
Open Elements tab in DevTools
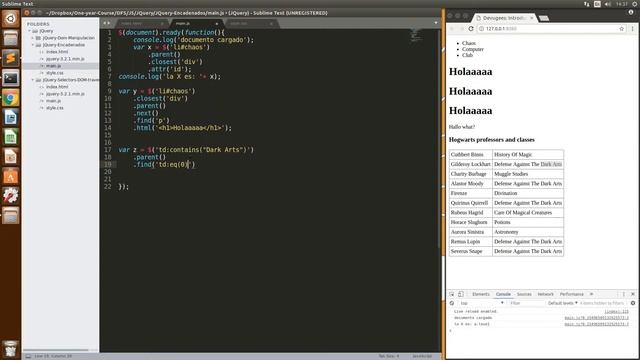pos(481,294)
